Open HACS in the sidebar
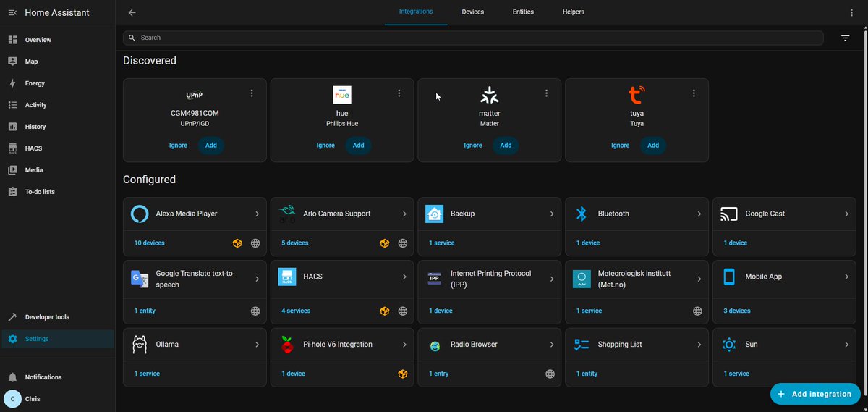The height and width of the screenshot is (412, 868). 58,148
